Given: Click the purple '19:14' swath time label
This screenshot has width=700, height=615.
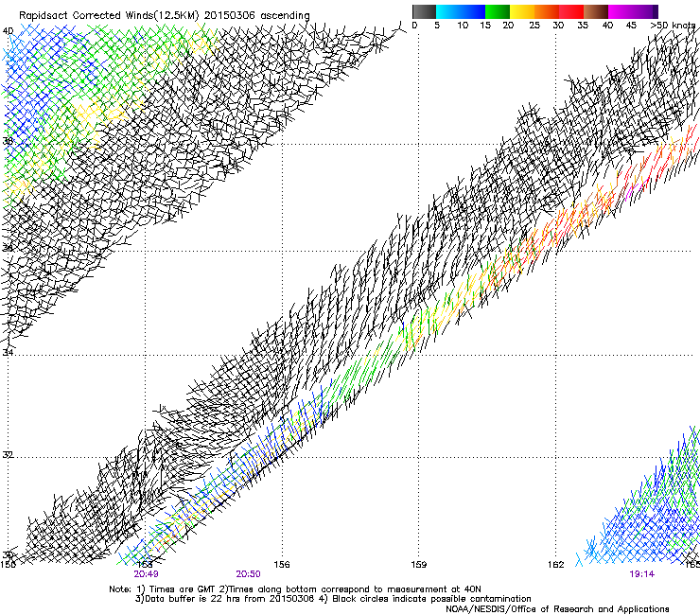Looking at the screenshot, I should click(642, 574).
